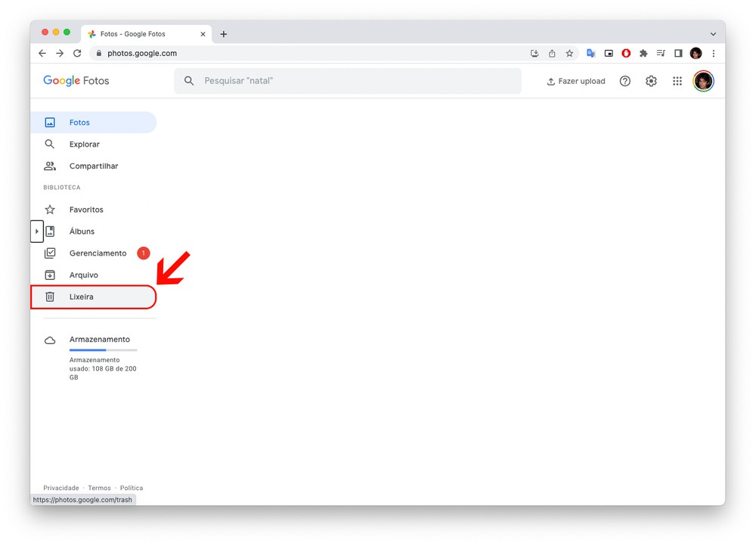Click the Google Fotos logo
The image size is (756, 546).
pos(76,81)
